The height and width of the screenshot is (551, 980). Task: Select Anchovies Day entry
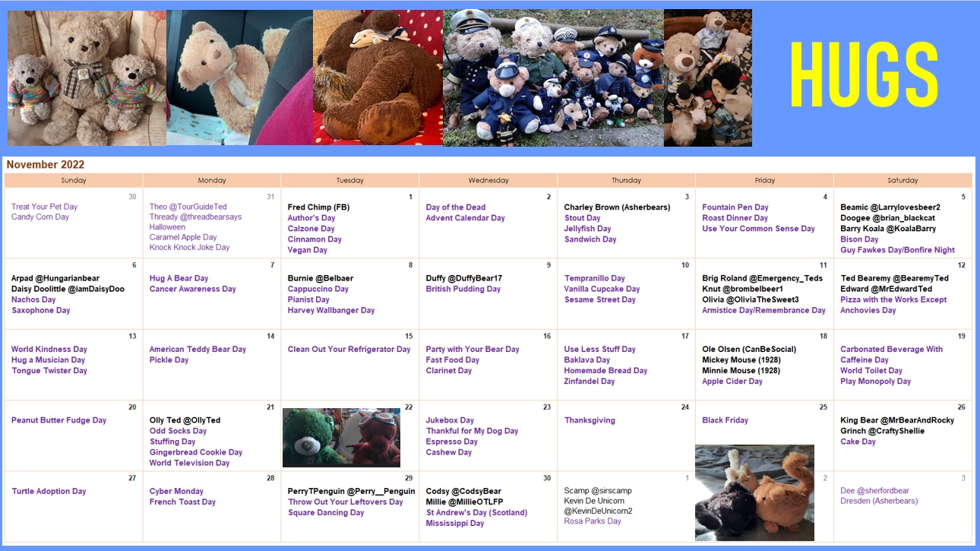(x=868, y=310)
